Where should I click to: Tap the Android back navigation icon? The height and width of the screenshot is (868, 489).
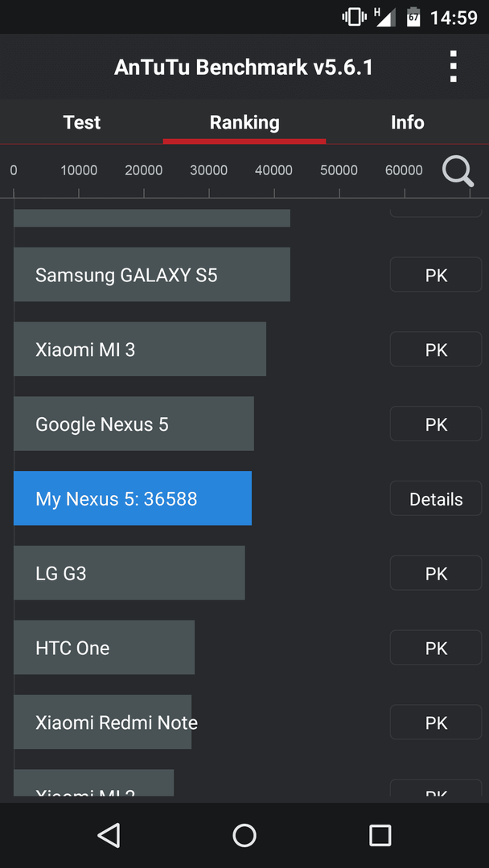pos(109,835)
